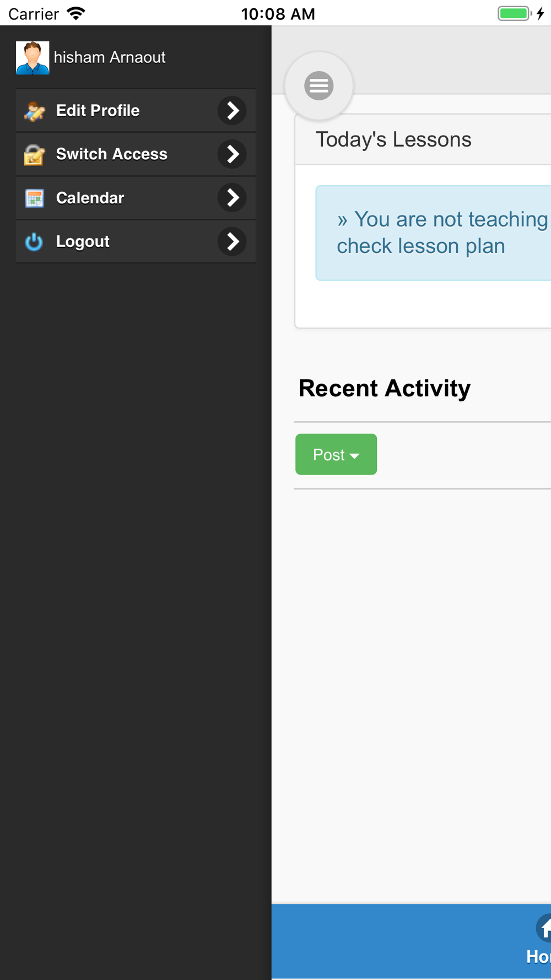Select the Edit Profile menu item

pos(136,111)
